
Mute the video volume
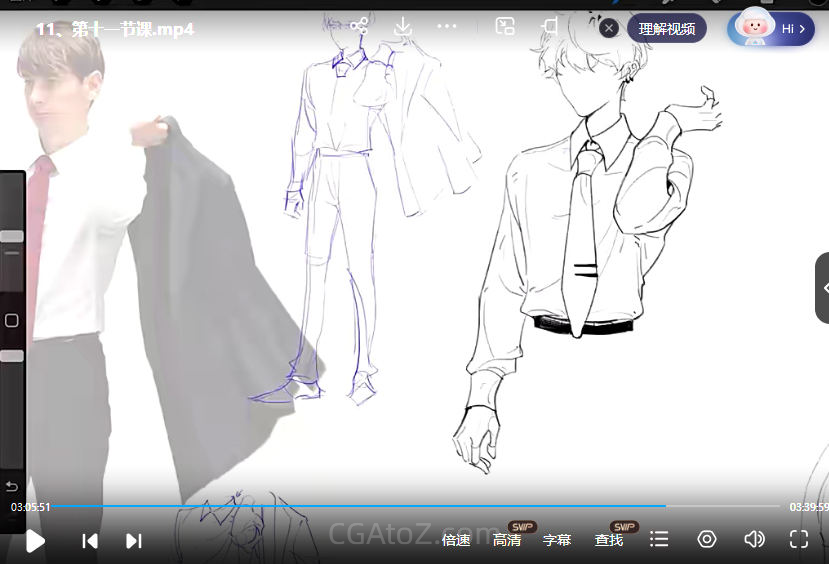coord(754,540)
